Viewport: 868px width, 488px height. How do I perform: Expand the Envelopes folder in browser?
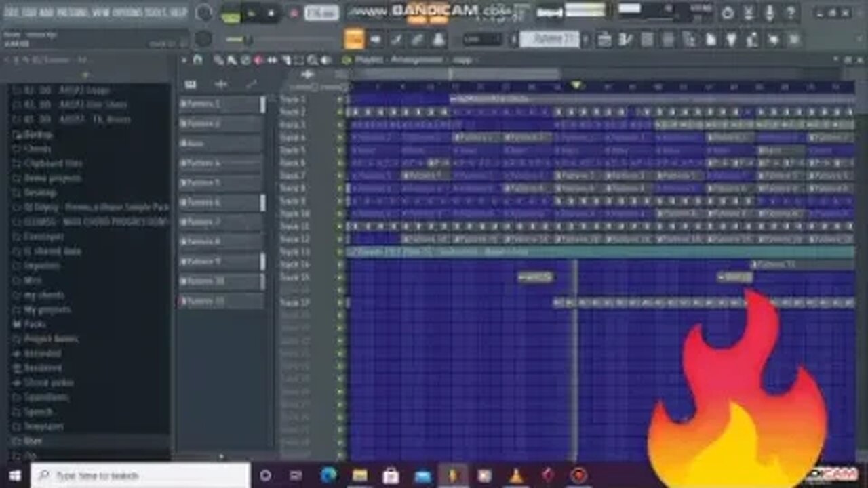(43, 237)
